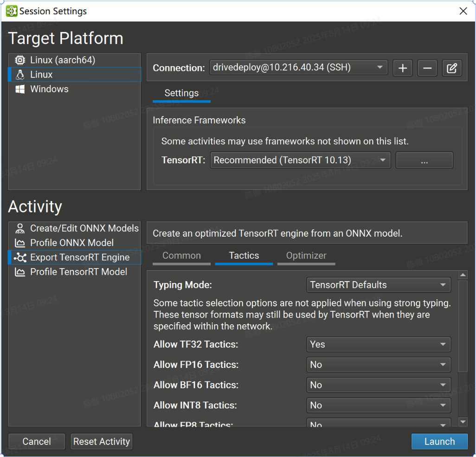The width and height of the screenshot is (476, 457).
Task: Click the ellipsis button next to TensorRT
Action: [425, 160]
